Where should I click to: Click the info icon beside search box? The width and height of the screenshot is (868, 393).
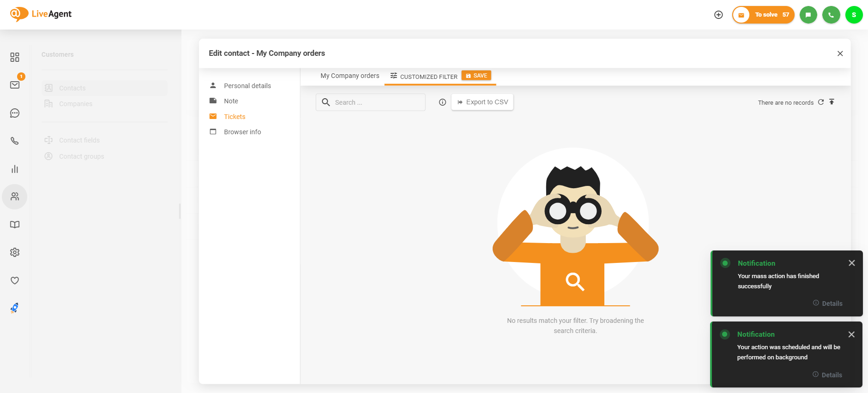pos(442,102)
